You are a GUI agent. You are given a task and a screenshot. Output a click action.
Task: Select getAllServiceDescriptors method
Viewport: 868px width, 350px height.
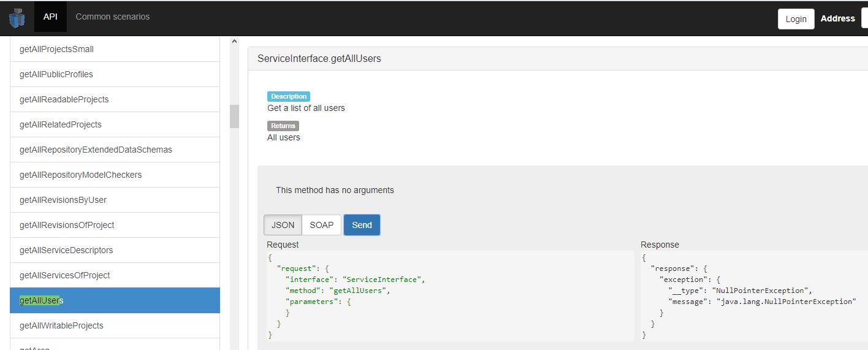115,250
